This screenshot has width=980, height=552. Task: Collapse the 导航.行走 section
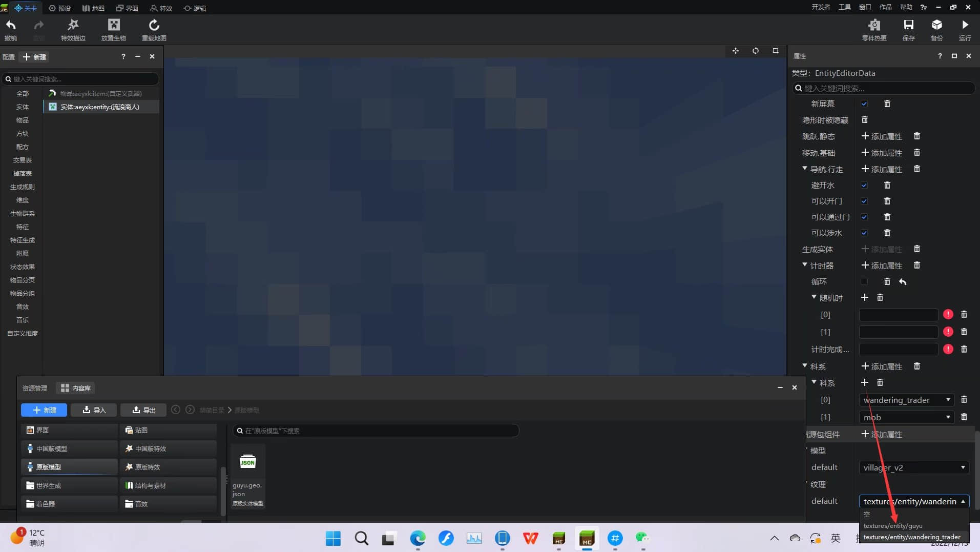click(805, 168)
